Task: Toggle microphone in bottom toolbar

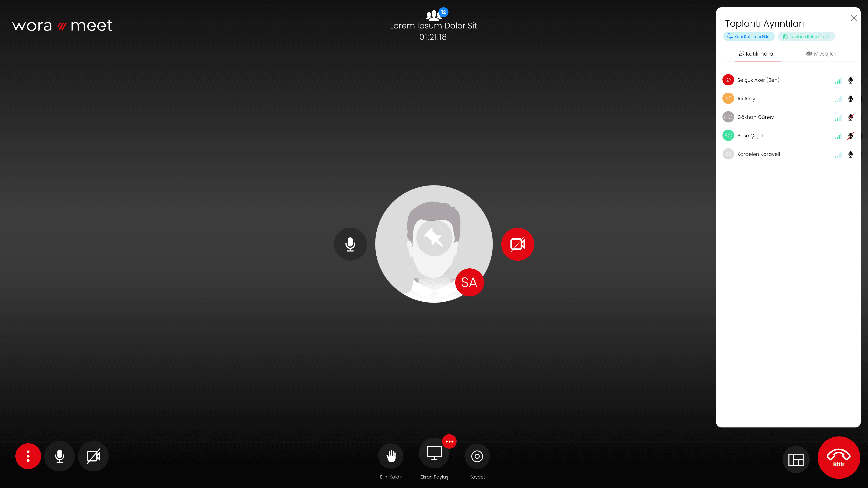Action: tap(60, 456)
